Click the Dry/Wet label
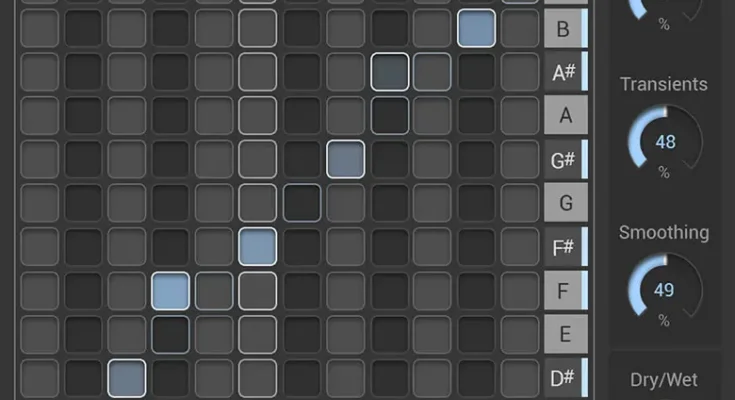 [x=664, y=380]
